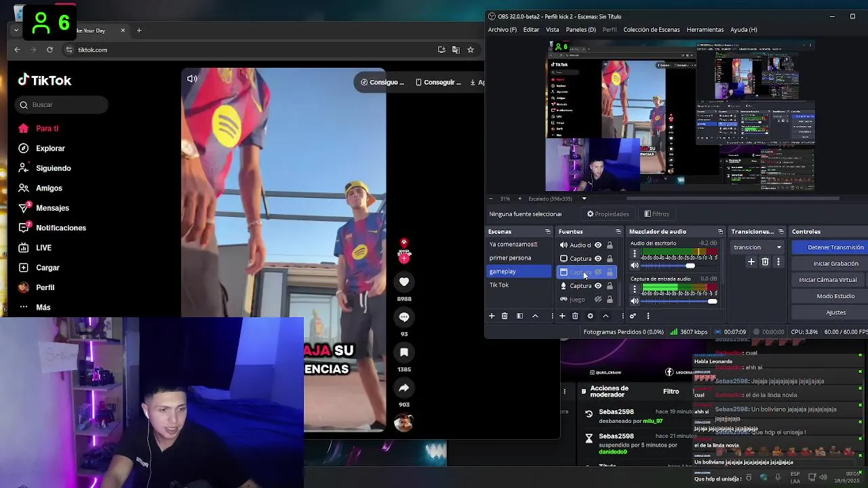Add a new scene in Escenas panel
The image size is (868, 488).
pyautogui.click(x=492, y=316)
